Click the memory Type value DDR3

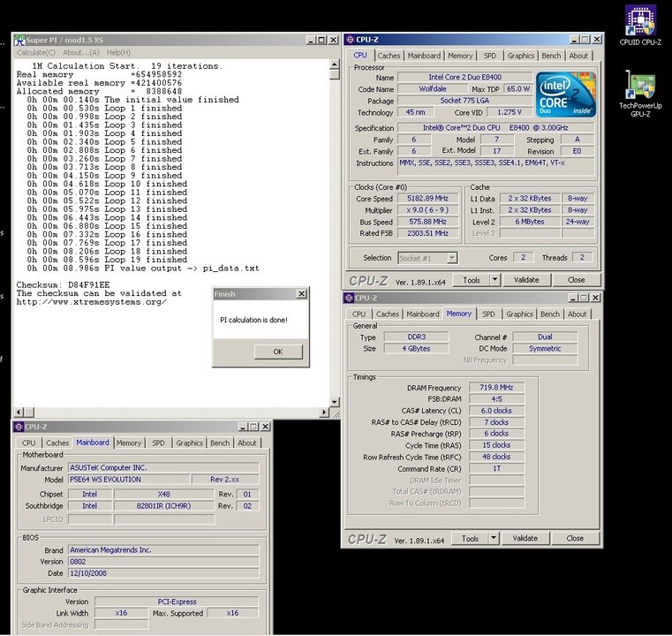417,337
